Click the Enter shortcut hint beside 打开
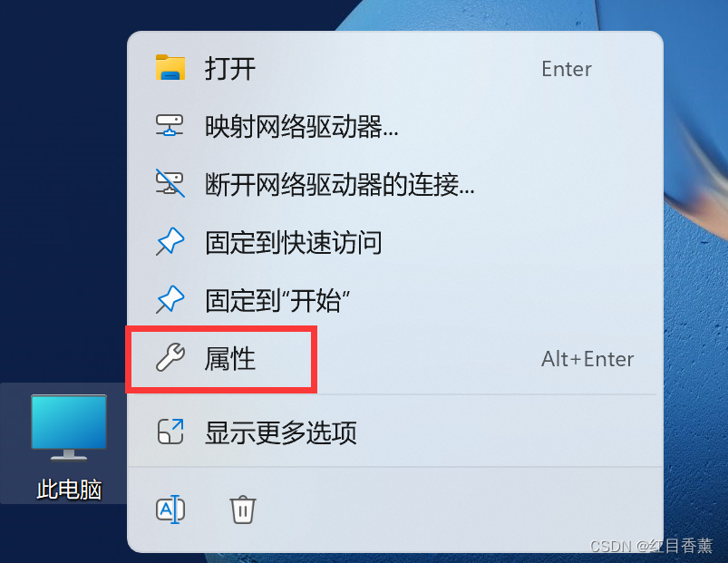The image size is (728, 563). click(567, 69)
